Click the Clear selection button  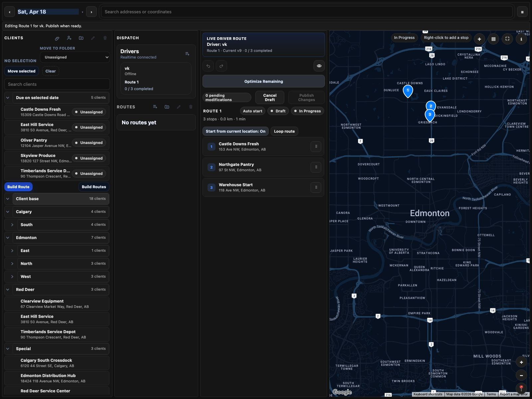coord(51,71)
